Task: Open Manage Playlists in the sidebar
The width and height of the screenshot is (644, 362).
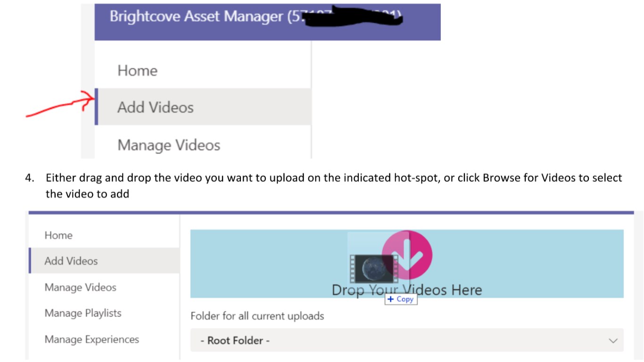Action: pos(83,313)
